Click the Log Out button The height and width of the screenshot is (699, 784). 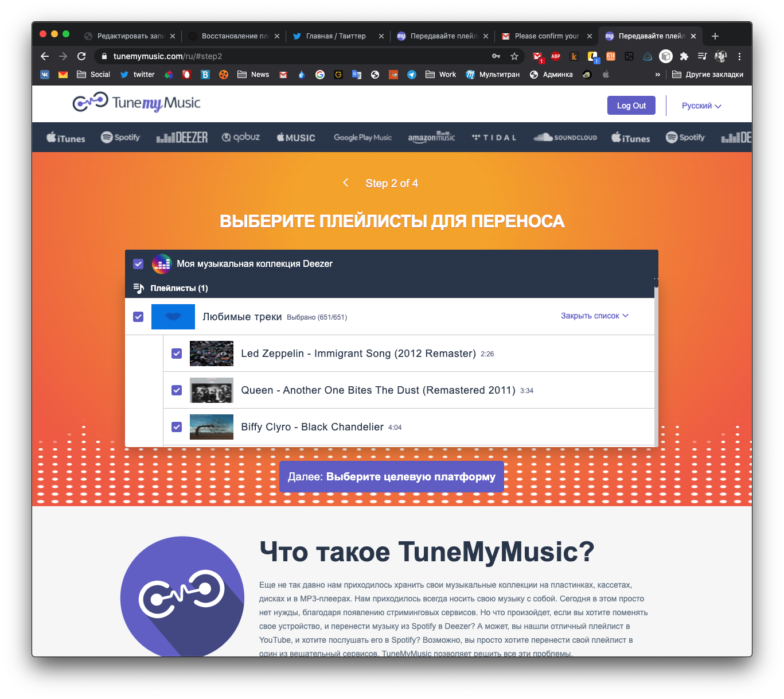[x=631, y=106]
